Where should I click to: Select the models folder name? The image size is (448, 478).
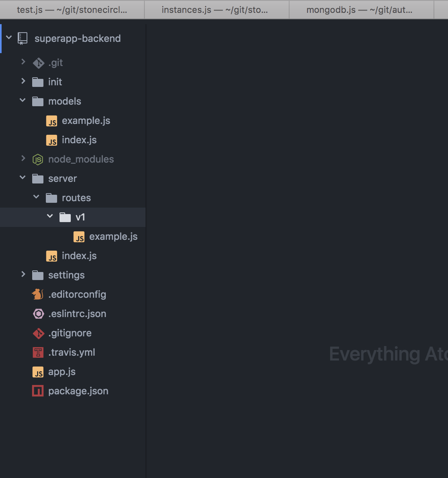pyautogui.click(x=65, y=101)
